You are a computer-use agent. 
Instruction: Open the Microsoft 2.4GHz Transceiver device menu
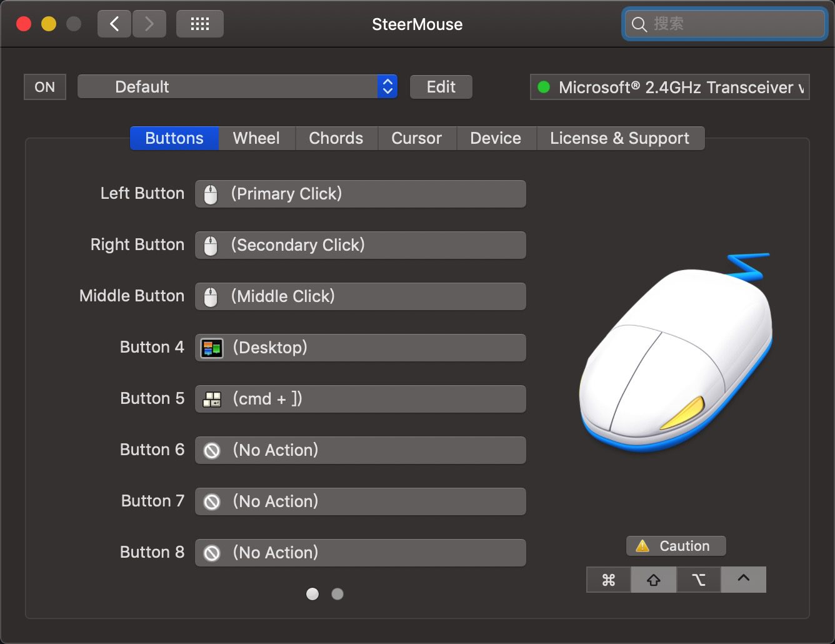pos(670,87)
